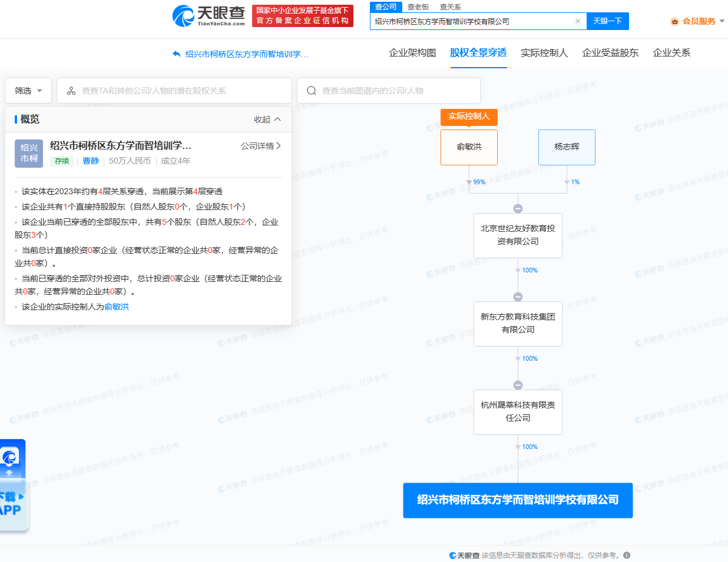Select the 查关系 search tab

451,7
